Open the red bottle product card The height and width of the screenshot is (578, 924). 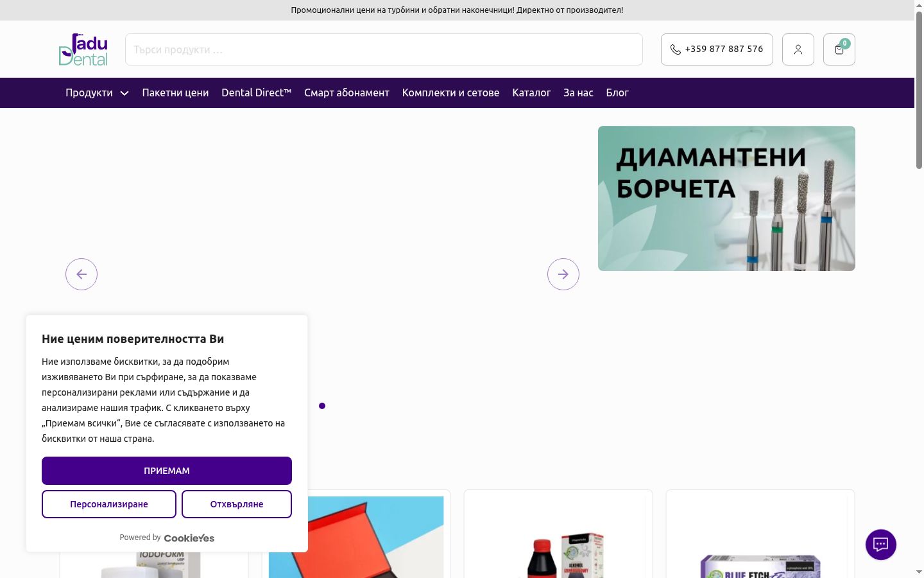pyautogui.click(x=558, y=534)
